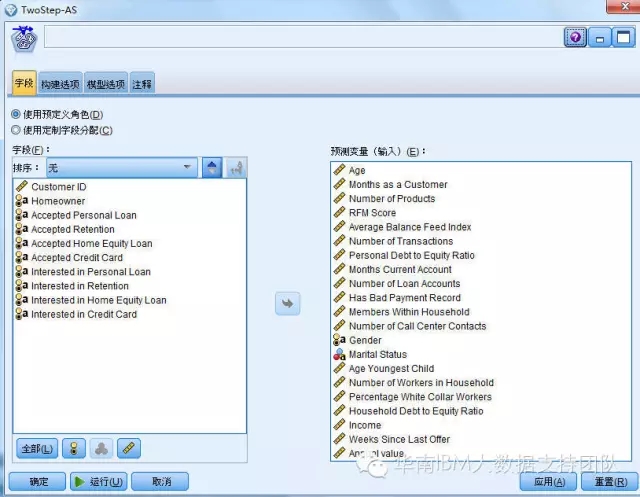The image size is (640, 497).
Task: Click the ruler icon beside RFM Score
Action: pyautogui.click(x=340, y=213)
